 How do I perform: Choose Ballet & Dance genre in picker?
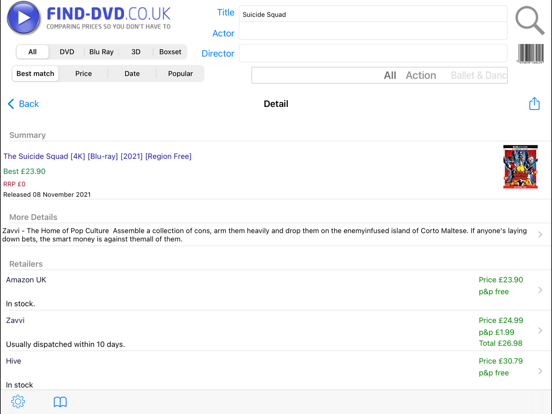click(x=479, y=75)
